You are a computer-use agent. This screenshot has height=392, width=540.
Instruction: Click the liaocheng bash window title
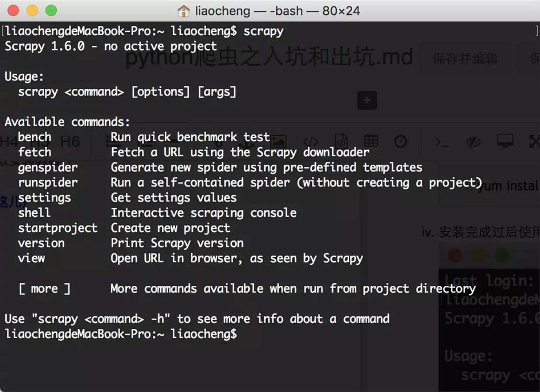pos(277,11)
